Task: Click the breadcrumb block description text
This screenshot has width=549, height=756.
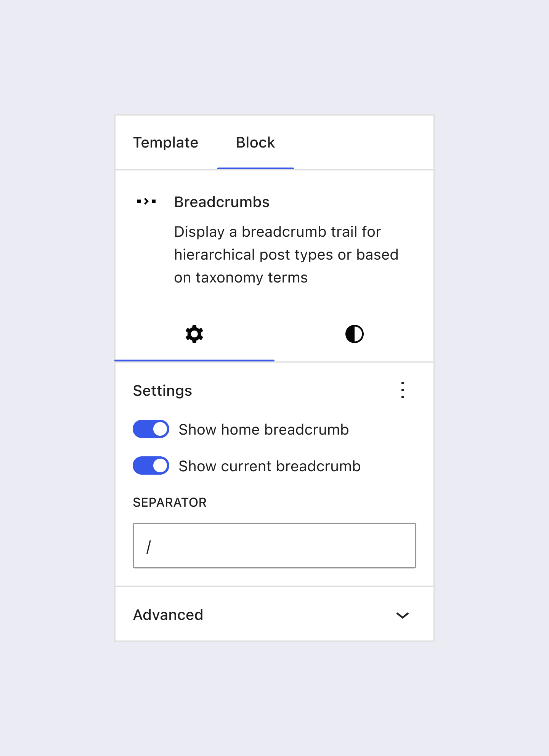Action: coord(286,255)
